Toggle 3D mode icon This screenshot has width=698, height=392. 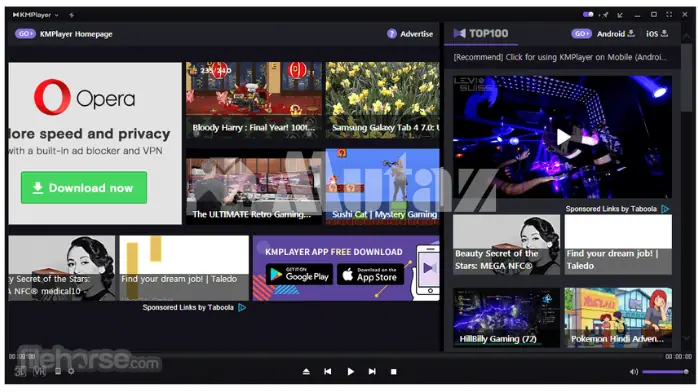pos(20,372)
